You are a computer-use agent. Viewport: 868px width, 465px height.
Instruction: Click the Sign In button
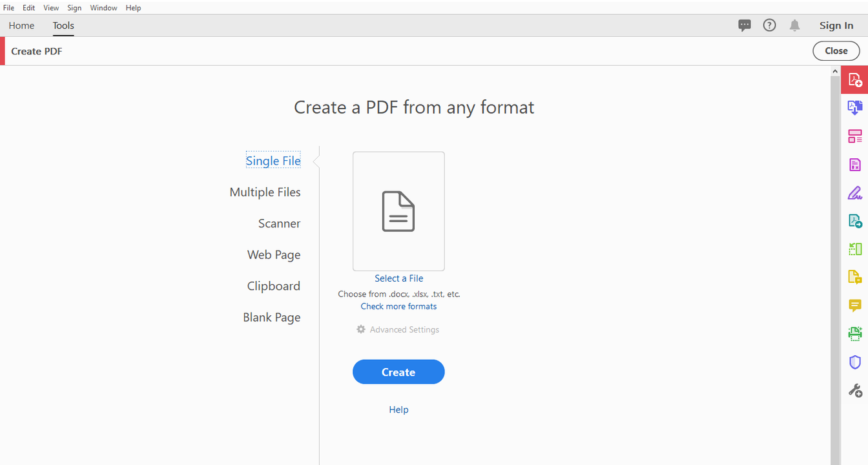coord(836,25)
